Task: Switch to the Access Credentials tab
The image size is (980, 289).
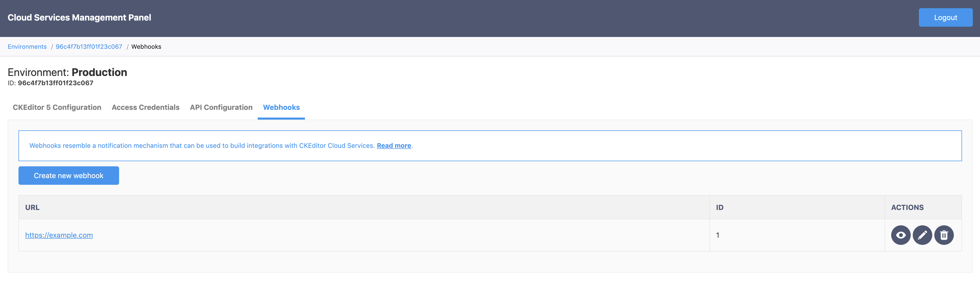Action: pos(145,107)
